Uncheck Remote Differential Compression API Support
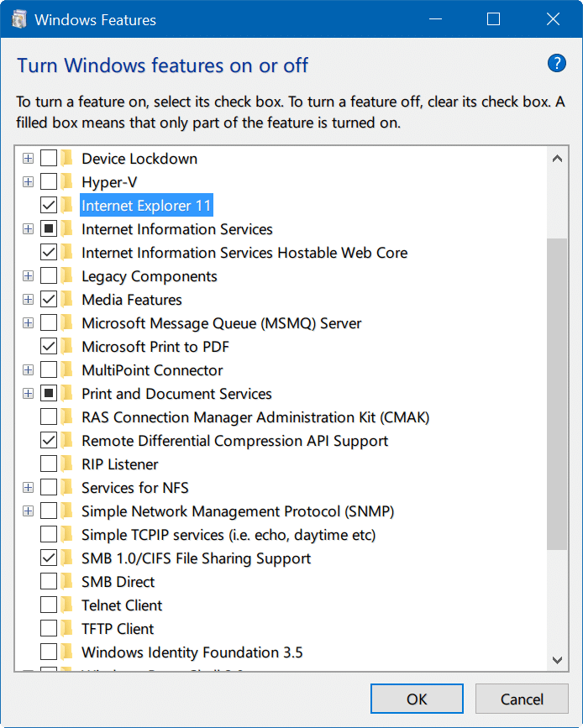583x728 pixels. 49,440
